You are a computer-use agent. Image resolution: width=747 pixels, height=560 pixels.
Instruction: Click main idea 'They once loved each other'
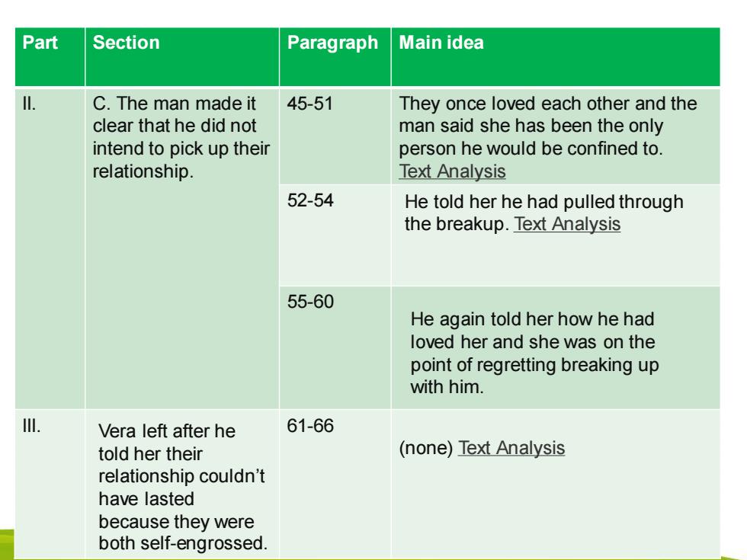(x=548, y=126)
